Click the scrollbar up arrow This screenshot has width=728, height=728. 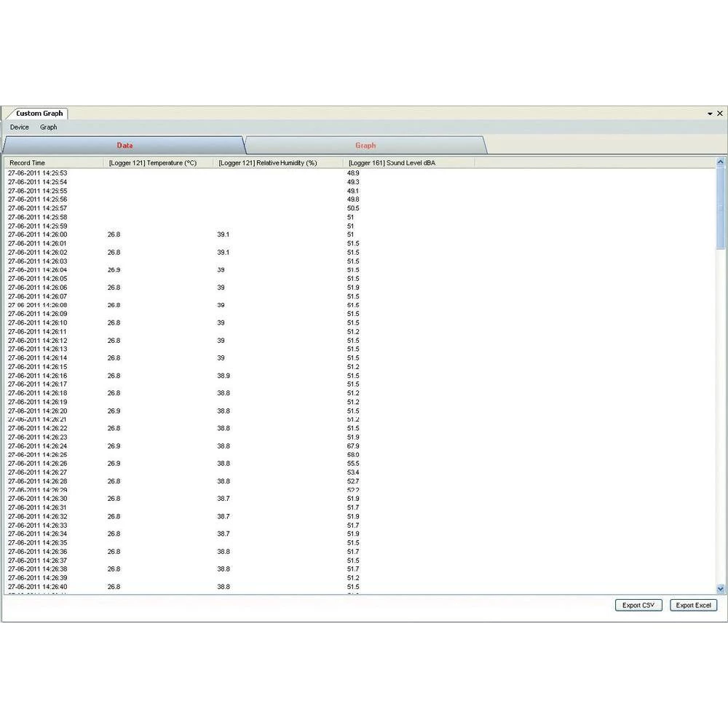pyautogui.click(x=721, y=162)
